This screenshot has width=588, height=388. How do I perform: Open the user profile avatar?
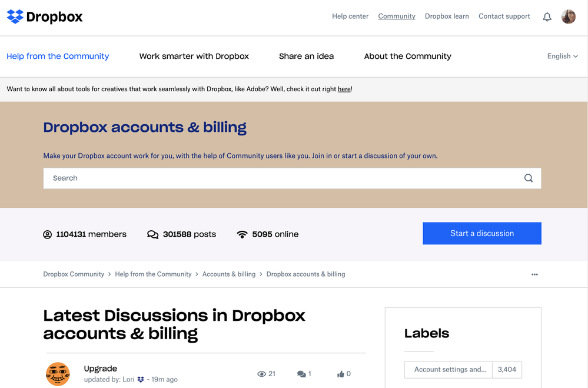pos(568,16)
